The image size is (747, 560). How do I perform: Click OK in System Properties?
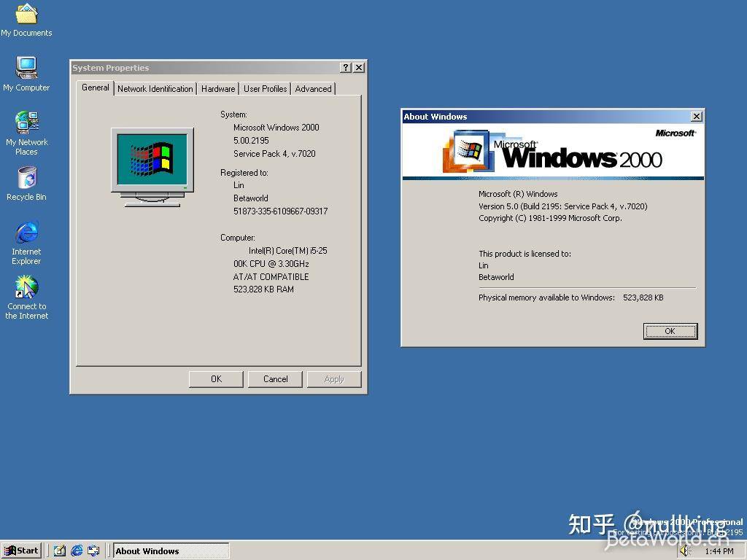(216, 379)
